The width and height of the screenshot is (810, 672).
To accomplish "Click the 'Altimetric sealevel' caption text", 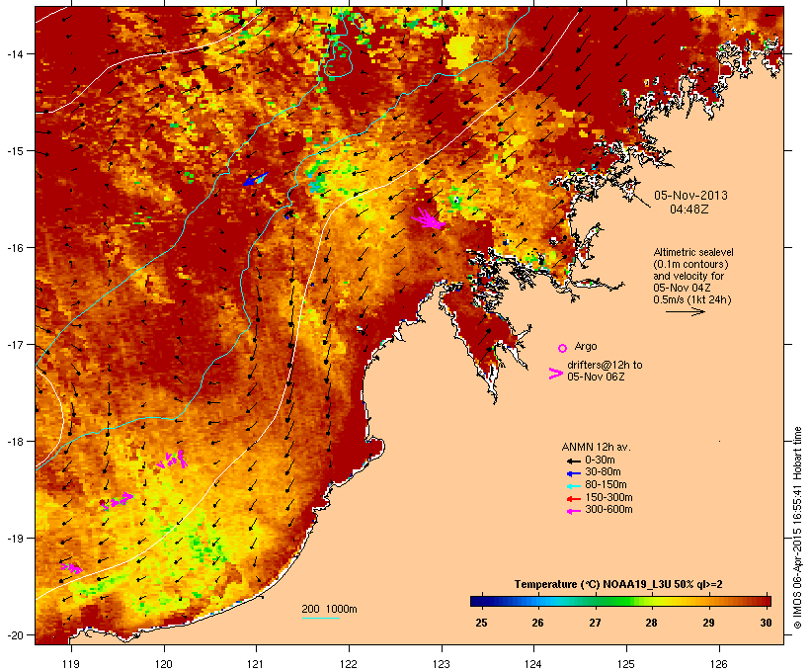I will [693, 252].
